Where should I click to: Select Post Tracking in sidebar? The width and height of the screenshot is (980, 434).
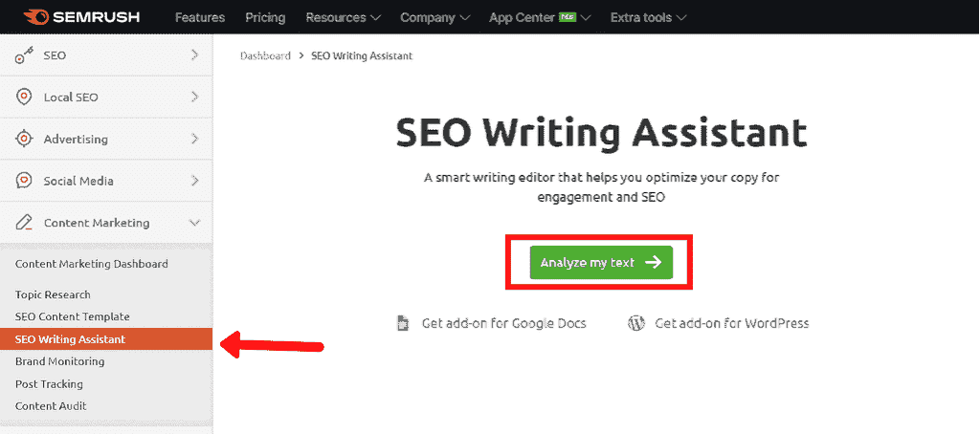[49, 384]
